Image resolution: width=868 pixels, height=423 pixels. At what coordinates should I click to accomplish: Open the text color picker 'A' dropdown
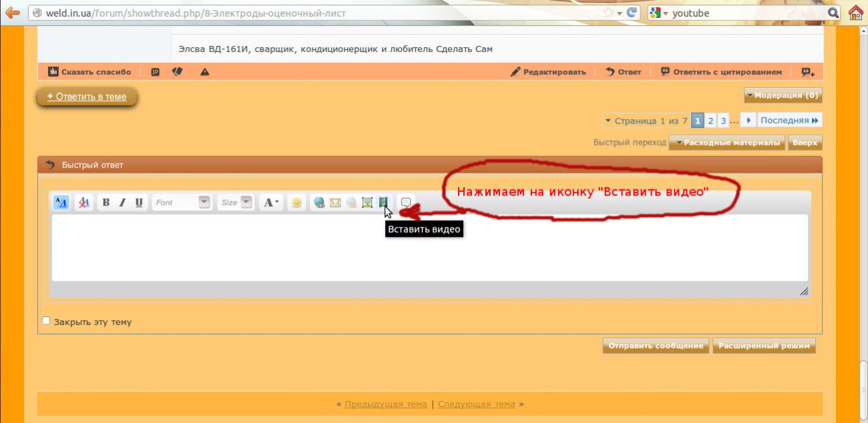pos(271,202)
